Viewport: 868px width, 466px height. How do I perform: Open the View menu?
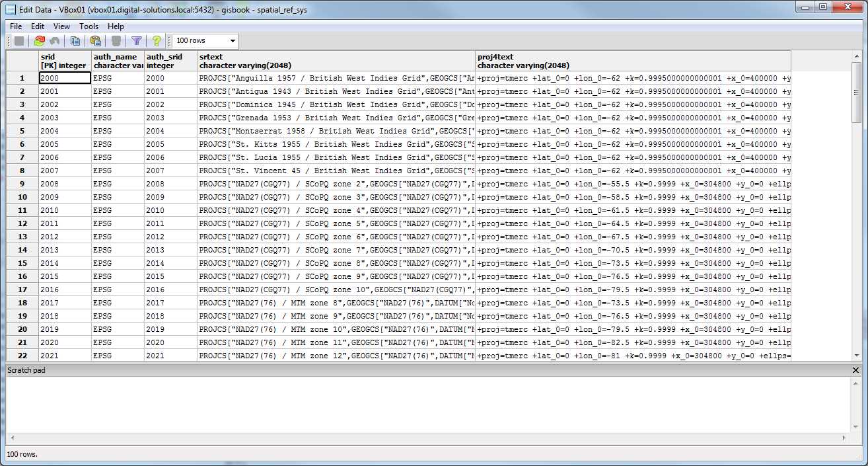coord(61,26)
